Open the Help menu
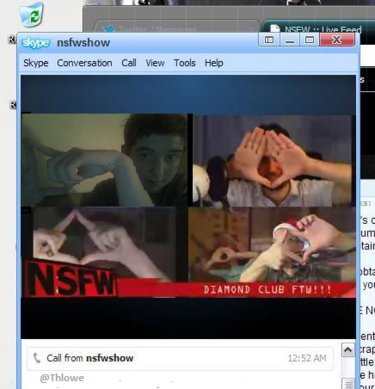375x389 pixels. (214, 63)
